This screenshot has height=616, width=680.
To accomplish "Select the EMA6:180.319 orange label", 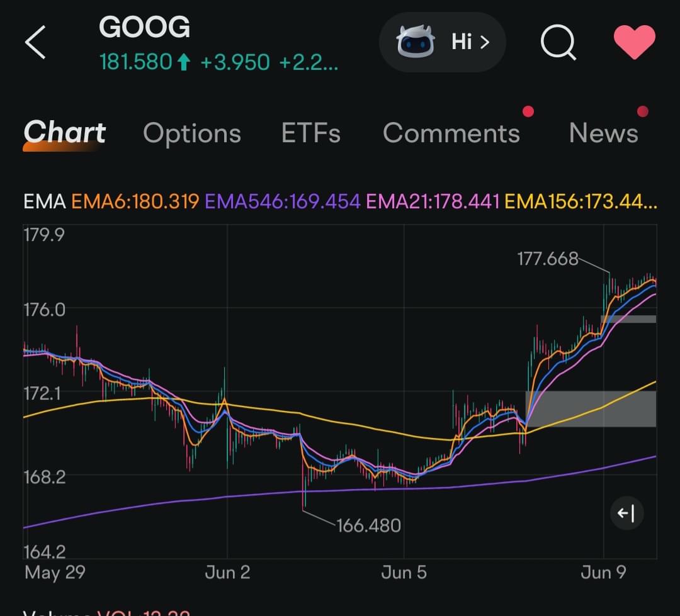I will [x=135, y=201].
